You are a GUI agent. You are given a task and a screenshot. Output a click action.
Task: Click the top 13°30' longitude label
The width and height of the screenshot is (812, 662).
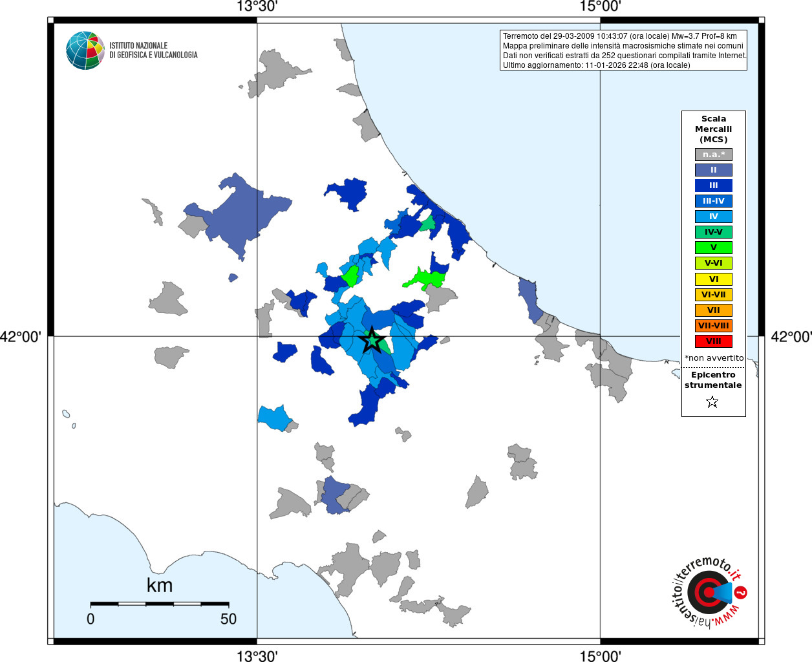click(257, 6)
